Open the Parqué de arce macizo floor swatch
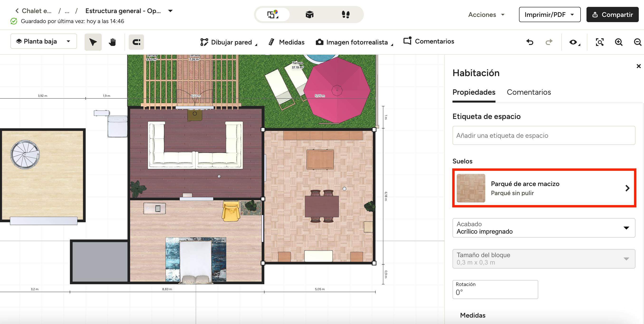This screenshot has height=324, width=644. [x=544, y=188]
